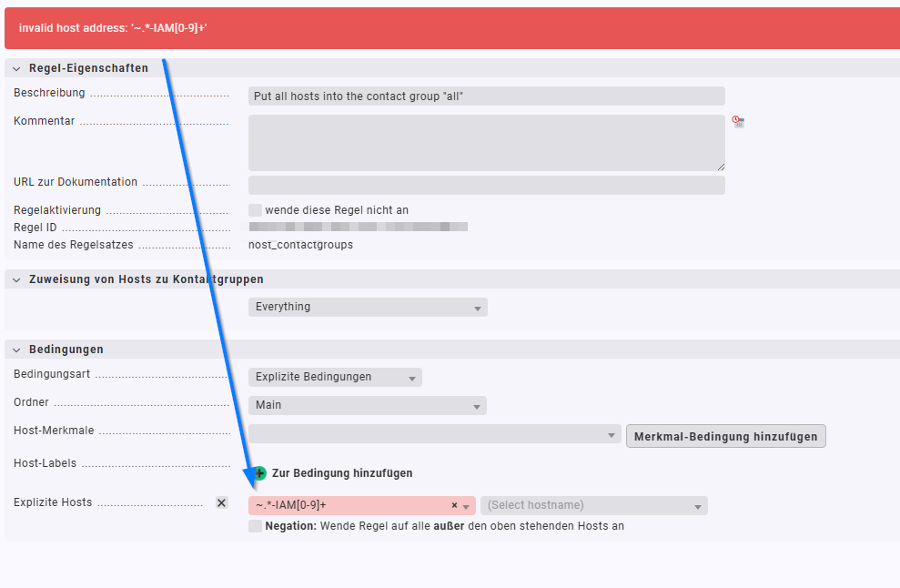The width and height of the screenshot is (900, 588).
Task: Open the Host-Merkmale selection dropdown
Action: (434, 436)
